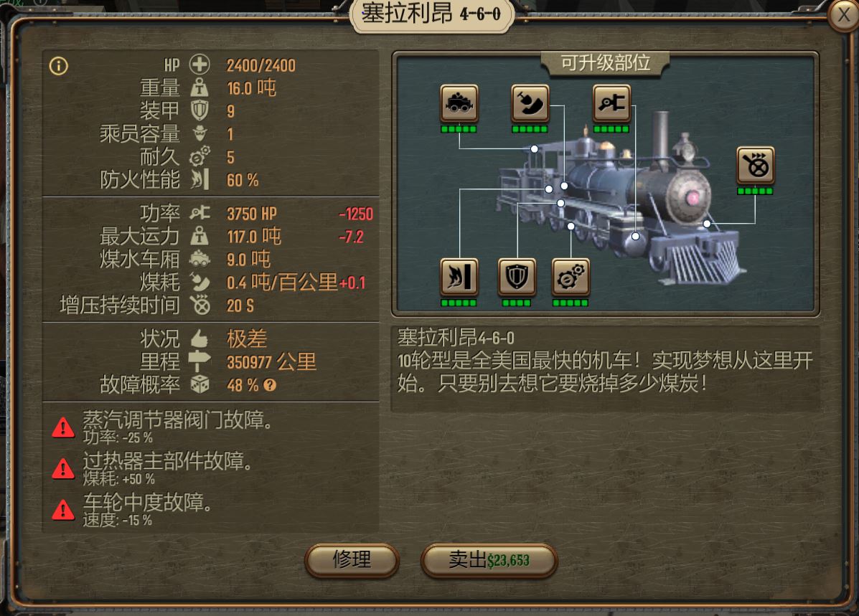The height and width of the screenshot is (616, 859).
Task: Click the green level bar under tender icon
Action: click(459, 129)
